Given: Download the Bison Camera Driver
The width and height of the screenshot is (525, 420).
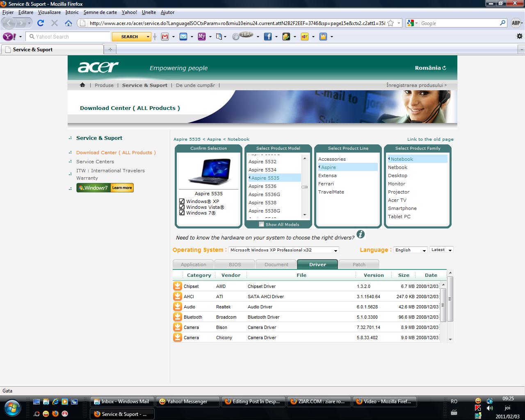Looking at the screenshot, I should pyautogui.click(x=178, y=327).
